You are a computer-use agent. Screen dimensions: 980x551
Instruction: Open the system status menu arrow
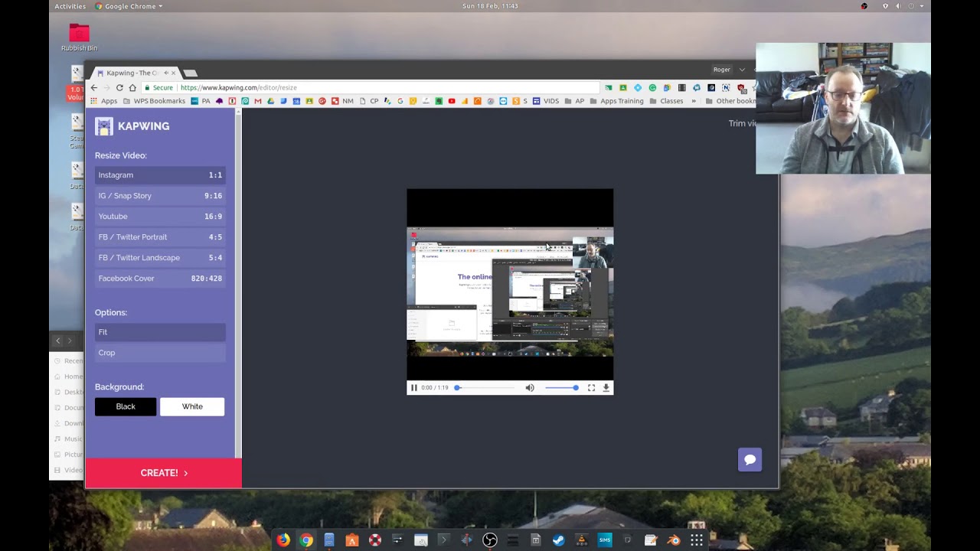pos(922,6)
